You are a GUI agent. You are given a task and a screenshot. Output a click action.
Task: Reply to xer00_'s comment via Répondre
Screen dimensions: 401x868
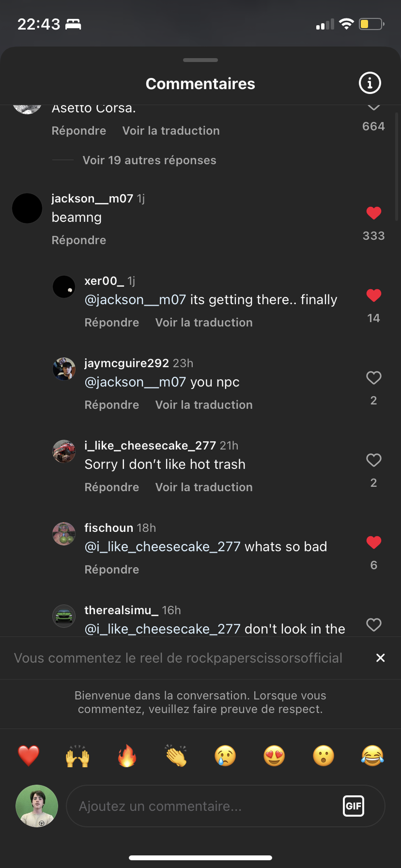(x=112, y=323)
